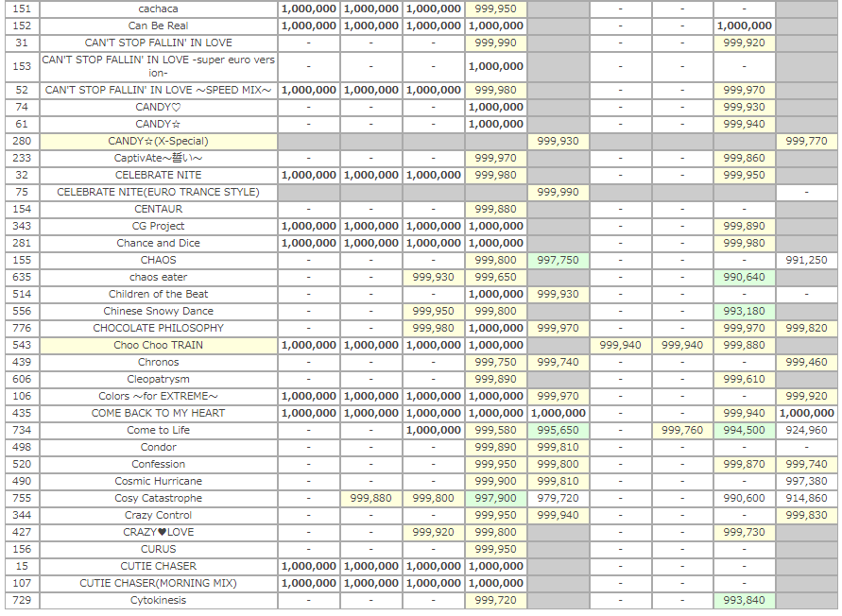Select the 924,960 score for Come to Life

[806, 430]
